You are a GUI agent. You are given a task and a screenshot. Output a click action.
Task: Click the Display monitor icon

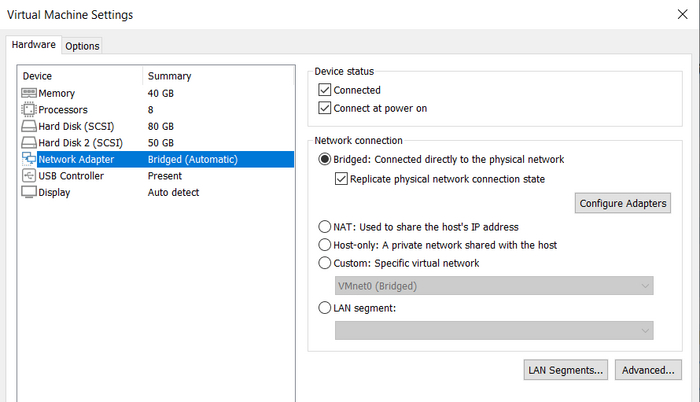[29, 193]
